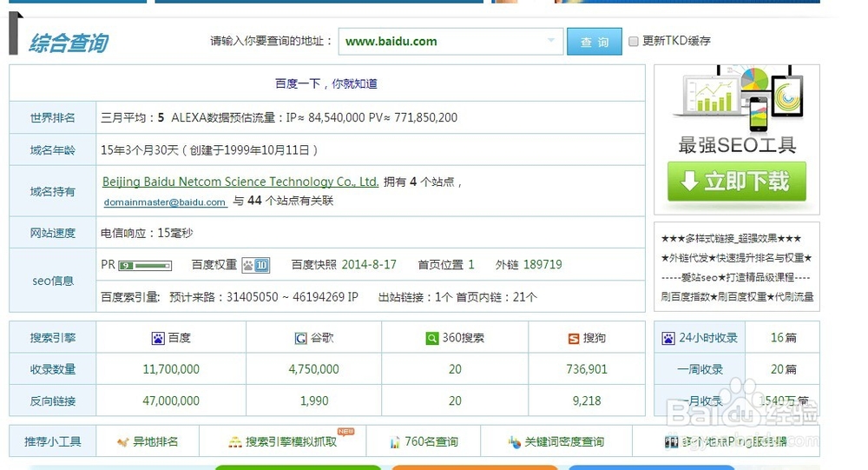
Task: Click the 最强SEO工具 heading text
Action: [737, 146]
